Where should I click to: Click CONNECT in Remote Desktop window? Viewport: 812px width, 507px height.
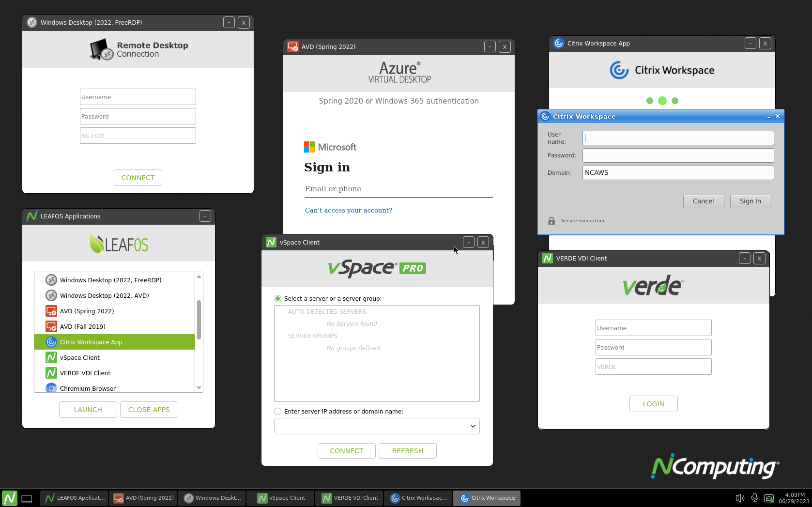(138, 178)
